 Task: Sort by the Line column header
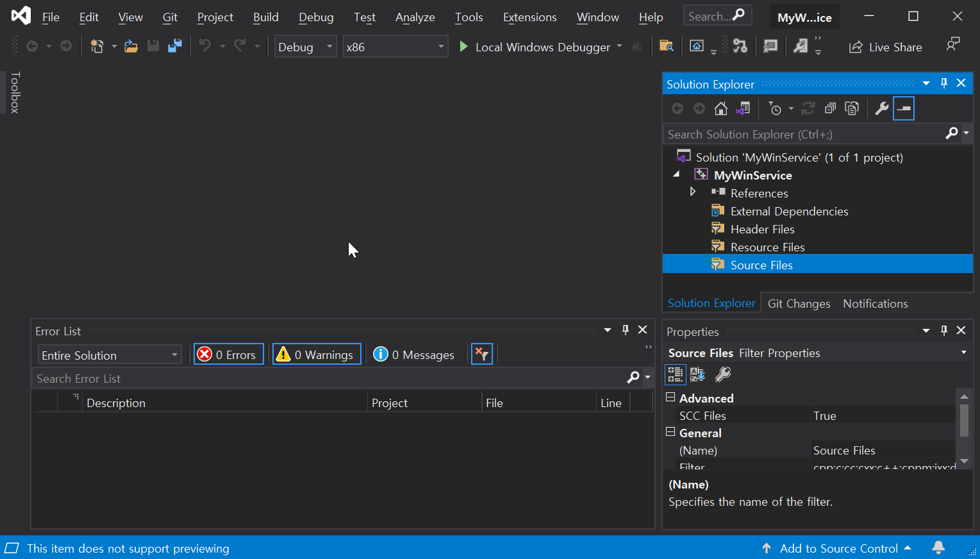613,403
